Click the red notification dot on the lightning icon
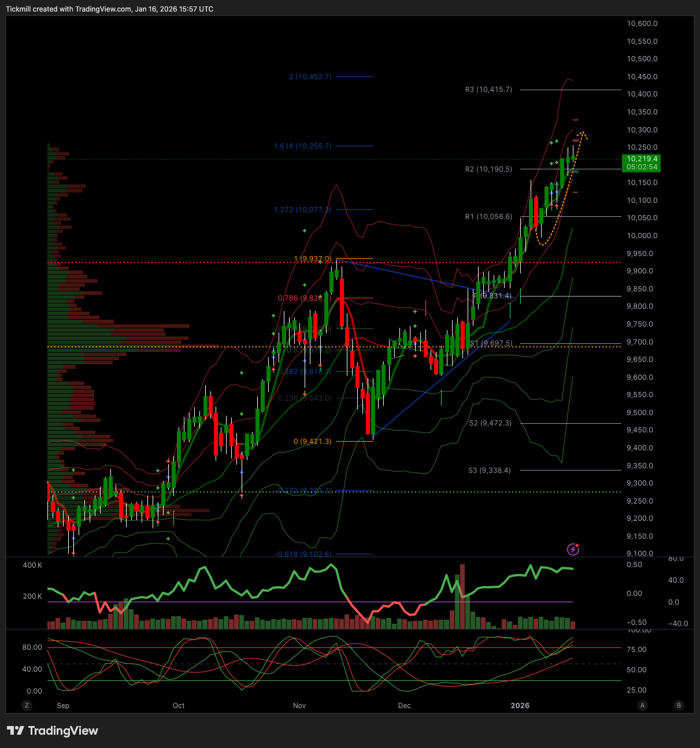Viewport: 700px width, 748px height. tap(578, 545)
